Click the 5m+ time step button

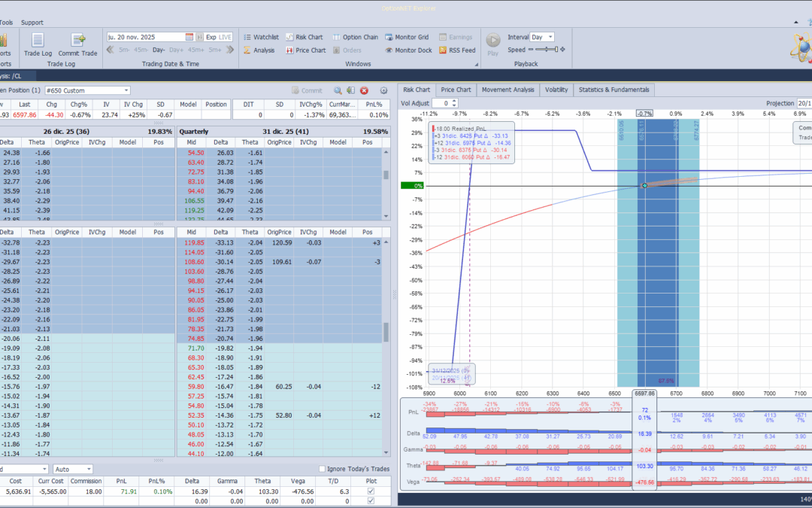(x=215, y=50)
